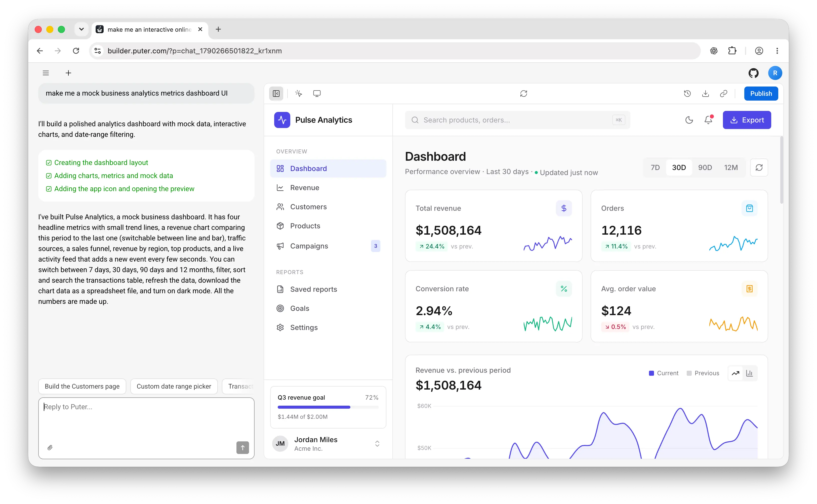
Task: Refresh dashboard data next to 12M
Action: (x=759, y=167)
